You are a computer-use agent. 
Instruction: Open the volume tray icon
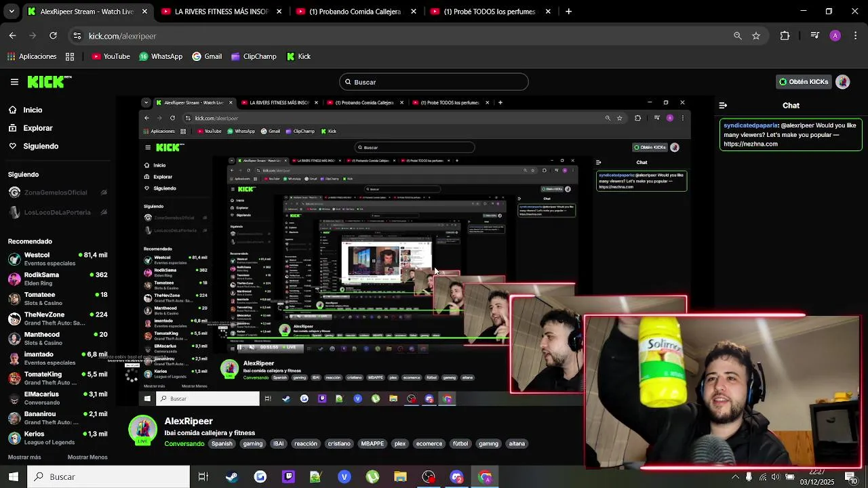click(775, 476)
